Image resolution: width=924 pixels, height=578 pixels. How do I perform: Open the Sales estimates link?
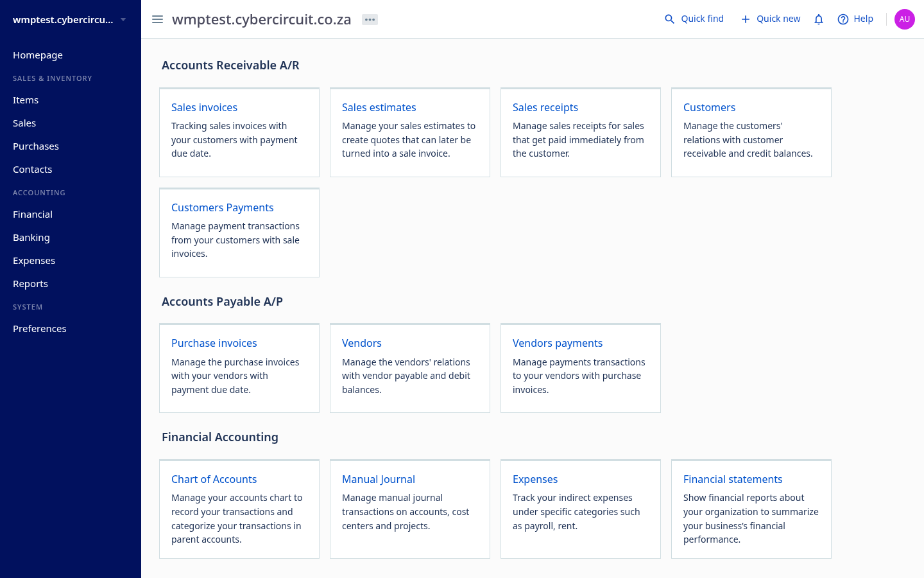click(379, 107)
